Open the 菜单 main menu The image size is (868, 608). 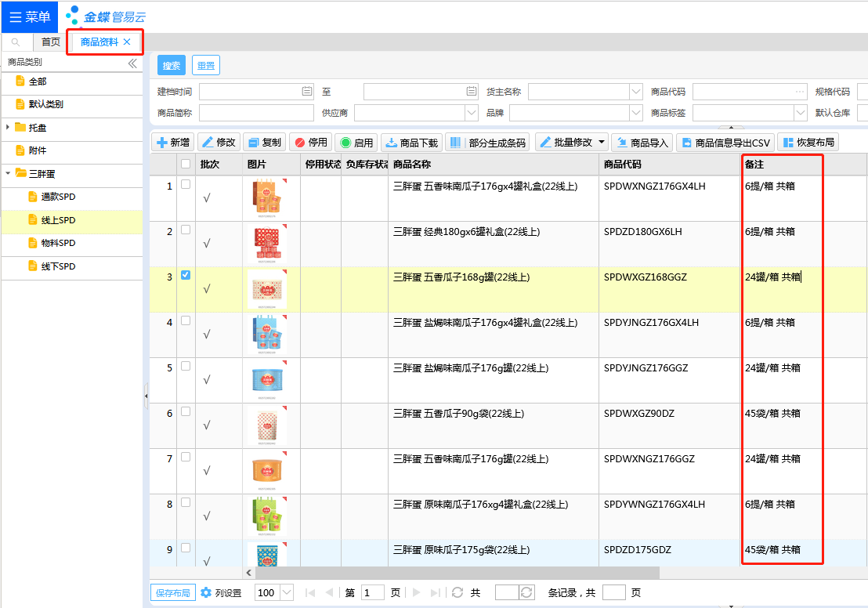29,16
